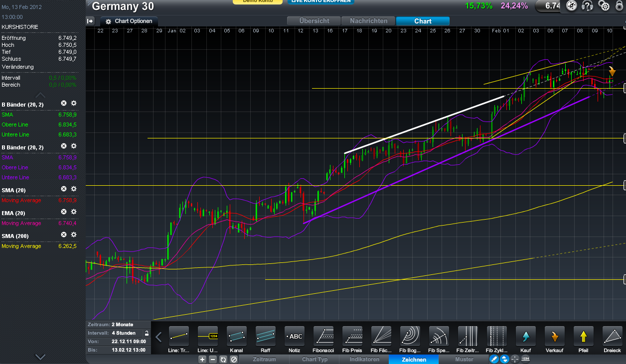
Task: Add a Notiz text annotation
Action: click(295, 336)
